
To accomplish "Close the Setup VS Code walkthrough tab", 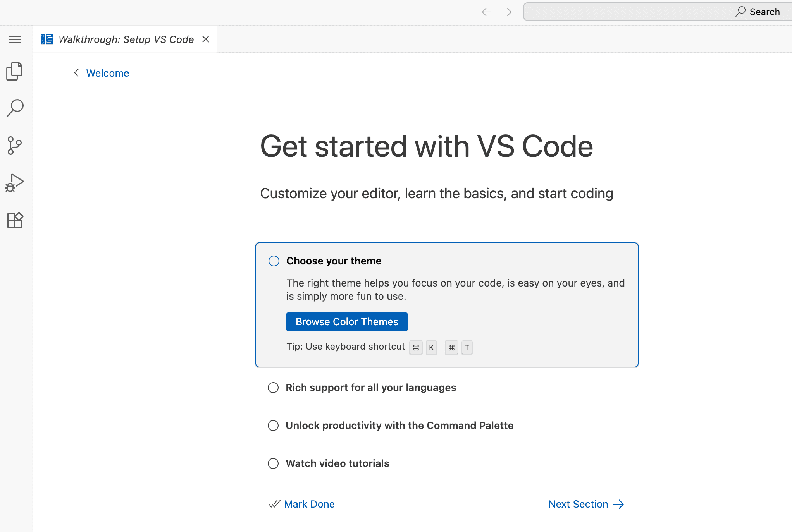I will [206, 39].
